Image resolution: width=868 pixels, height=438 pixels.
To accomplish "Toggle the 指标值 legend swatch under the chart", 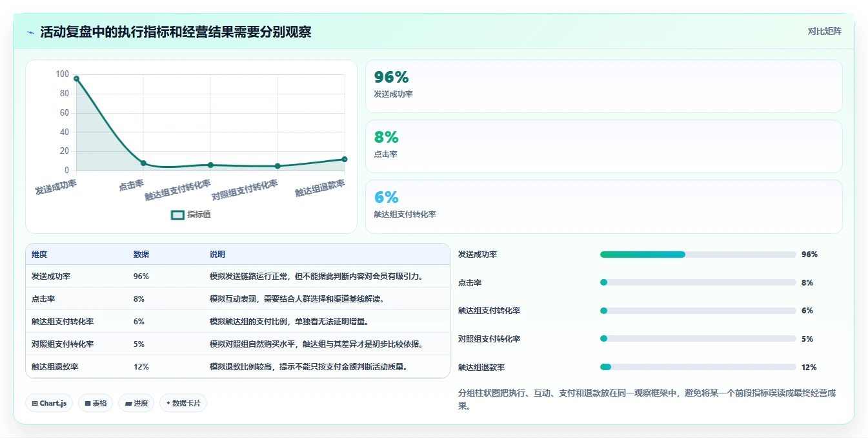I will (177, 214).
